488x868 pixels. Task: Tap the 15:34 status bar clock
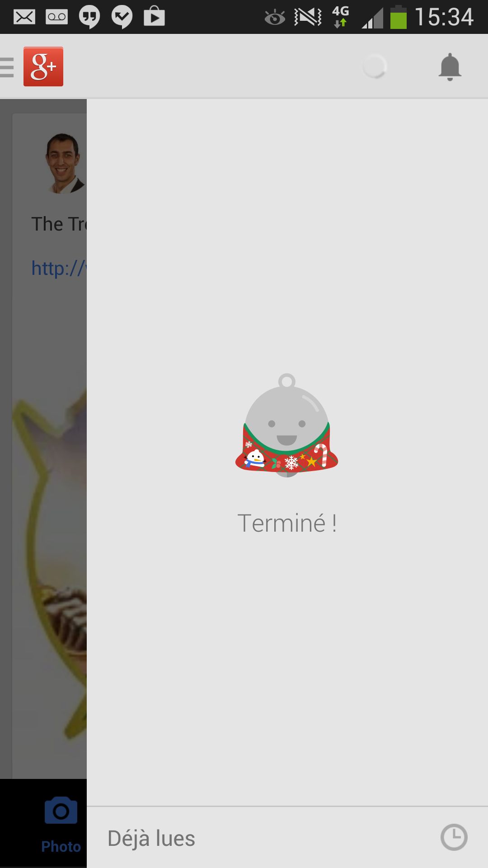[444, 17]
